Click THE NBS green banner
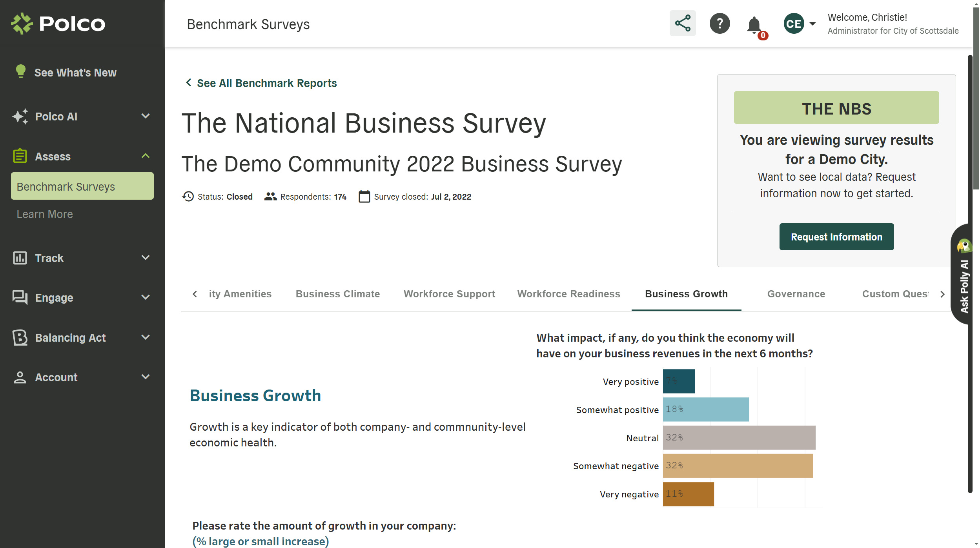 (836, 107)
